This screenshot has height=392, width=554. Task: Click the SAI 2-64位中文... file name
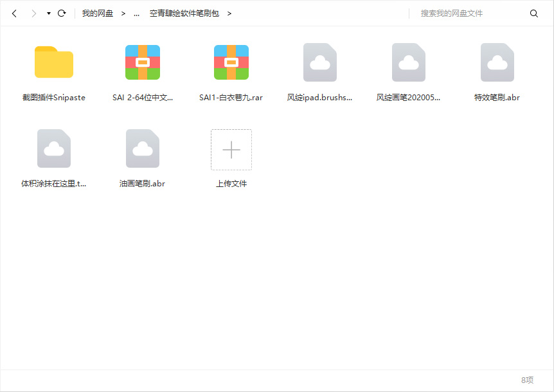[x=143, y=98]
